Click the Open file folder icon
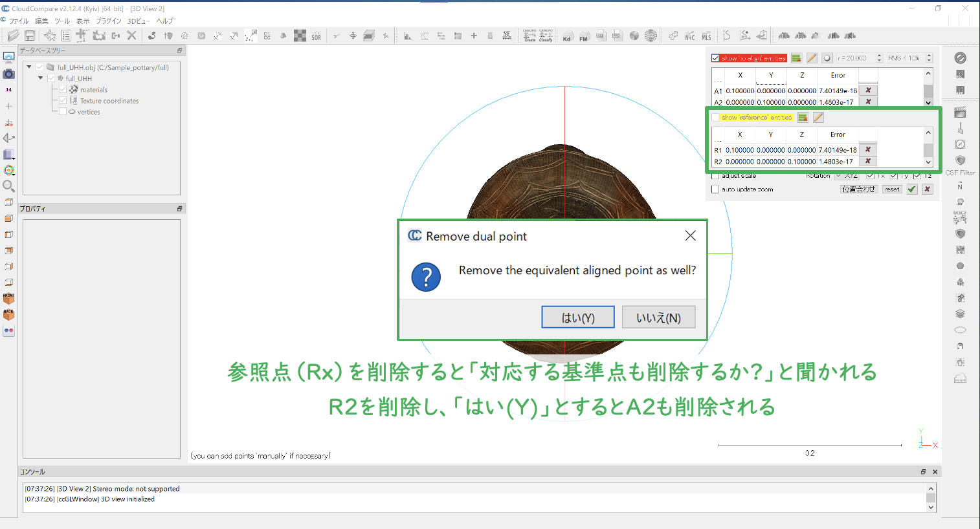The height and width of the screenshot is (529, 980). [13, 36]
